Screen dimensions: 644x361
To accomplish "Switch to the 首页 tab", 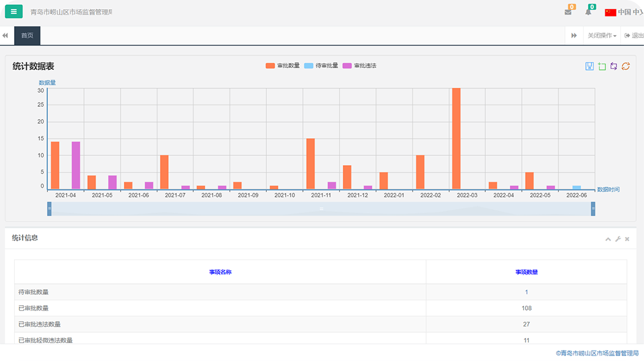I will point(27,36).
